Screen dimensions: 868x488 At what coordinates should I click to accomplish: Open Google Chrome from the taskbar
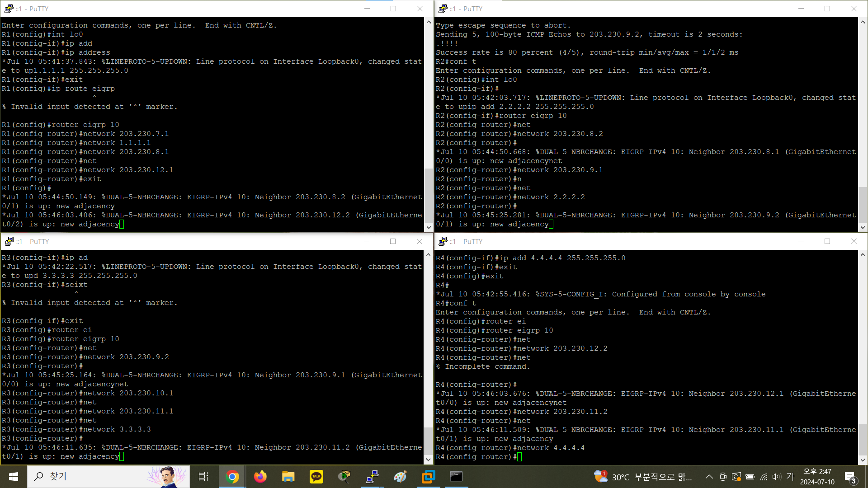click(232, 477)
